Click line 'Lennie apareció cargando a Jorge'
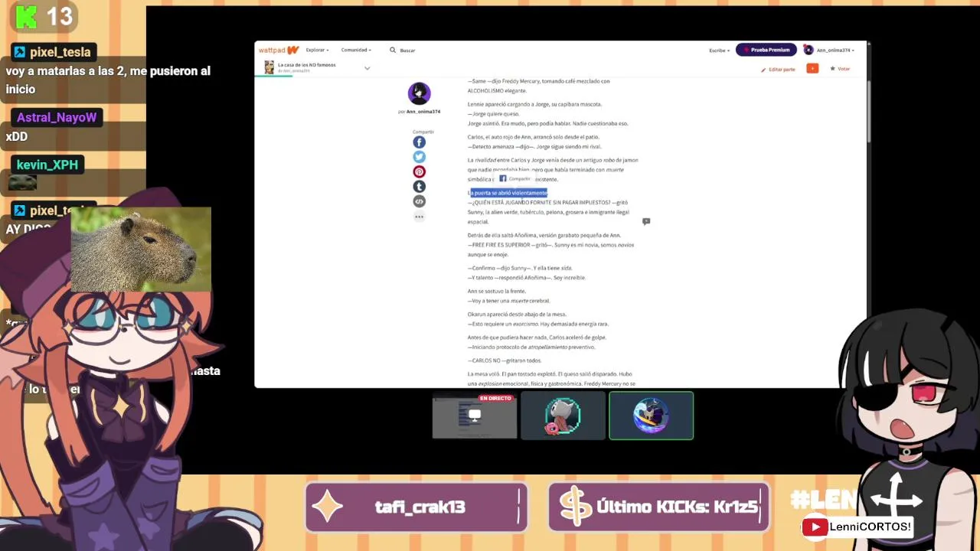The width and height of the screenshot is (980, 551). 534,104
